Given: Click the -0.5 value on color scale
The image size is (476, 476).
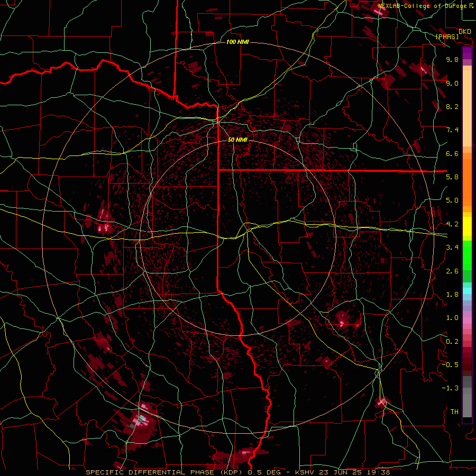Looking at the screenshot, I should 450,365.
